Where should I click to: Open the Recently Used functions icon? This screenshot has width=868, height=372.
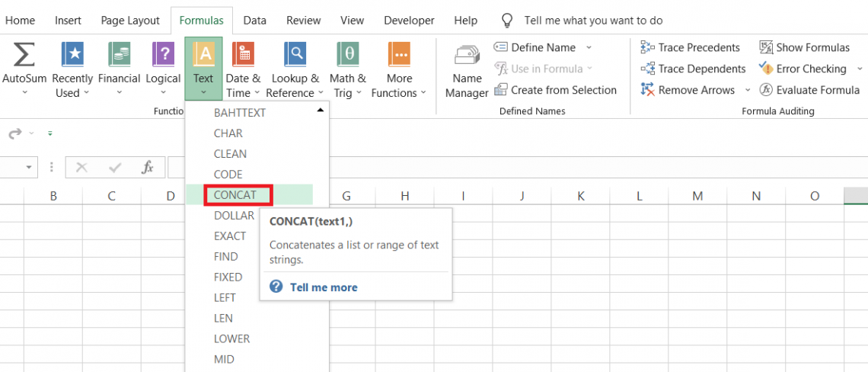(x=73, y=55)
